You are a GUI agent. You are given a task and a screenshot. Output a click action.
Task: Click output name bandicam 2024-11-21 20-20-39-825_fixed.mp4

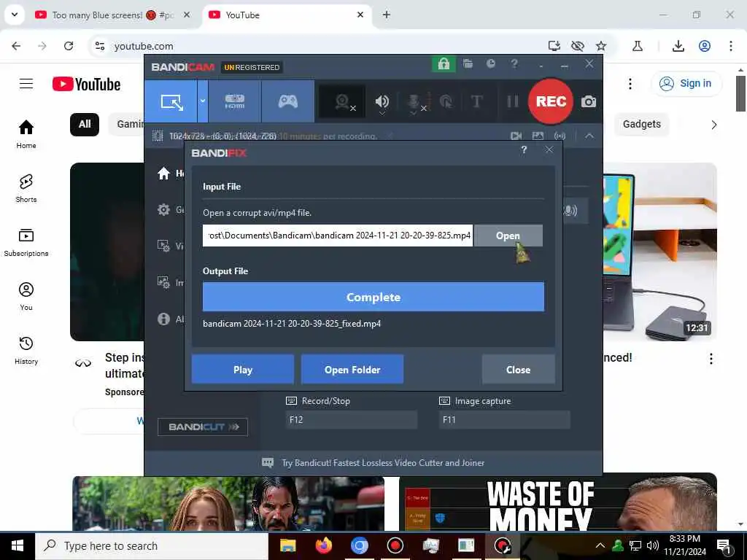[x=292, y=324]
